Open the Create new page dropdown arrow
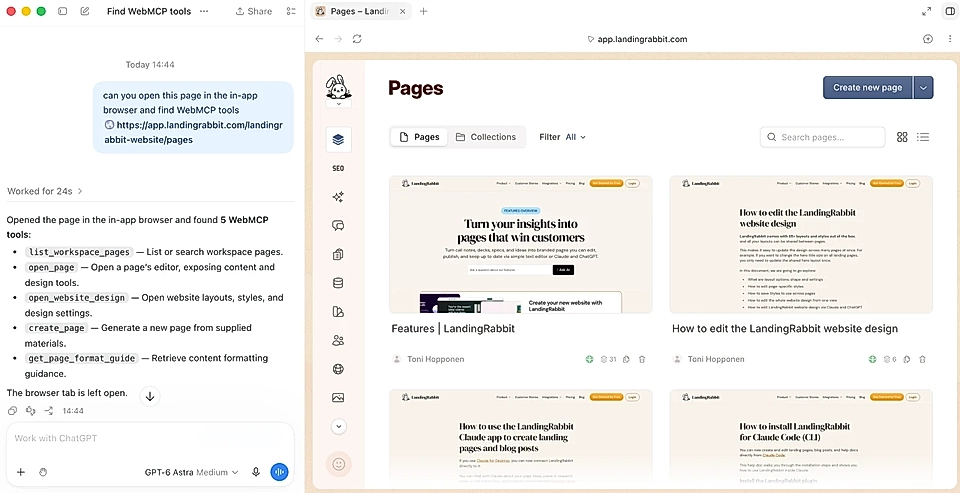The width and height of the screenshot is (960, 493). point(923,88)
